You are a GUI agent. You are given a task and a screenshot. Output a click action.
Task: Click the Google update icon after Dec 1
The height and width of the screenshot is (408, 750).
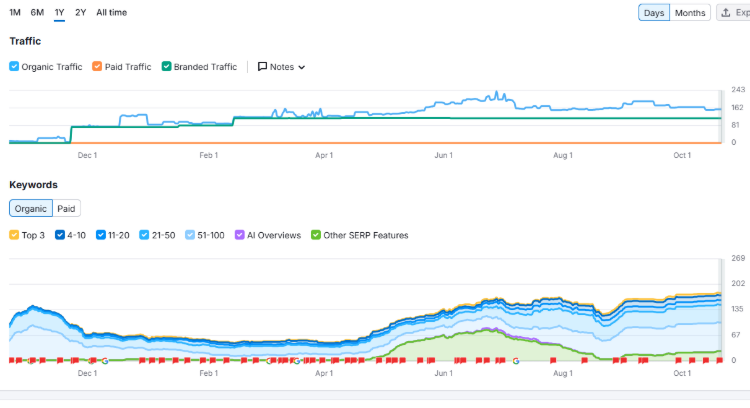point(105,361)
